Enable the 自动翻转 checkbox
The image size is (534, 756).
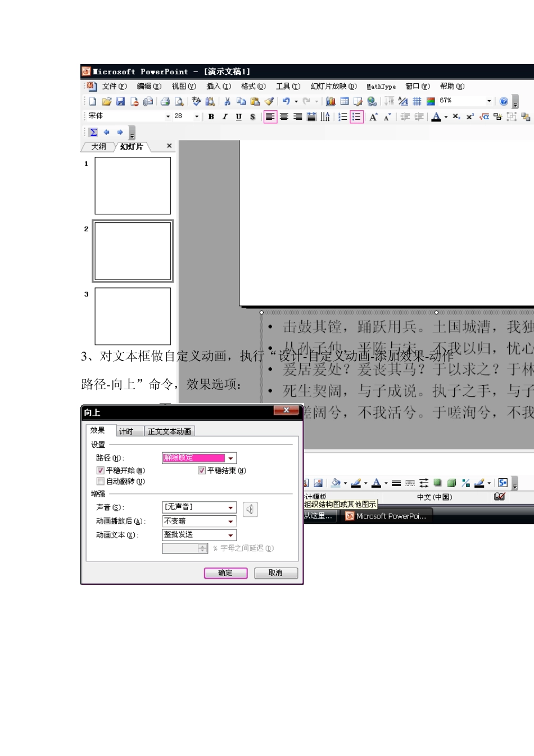pyautogui.click(x=101, y=481)
